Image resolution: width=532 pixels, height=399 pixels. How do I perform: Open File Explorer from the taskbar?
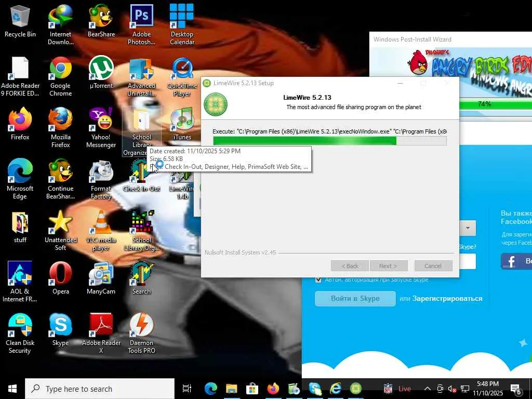(231, 389)
